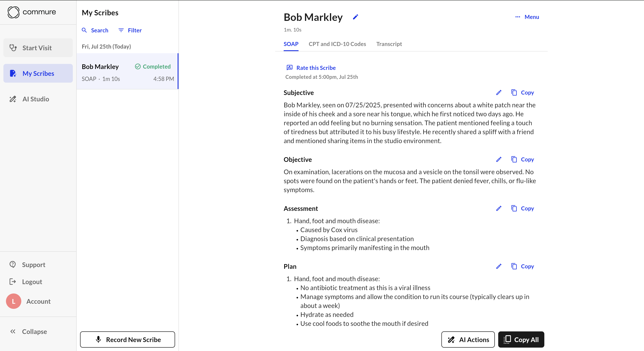
Task: Open the Filter options for scribes
Action: tap(130, 30)
